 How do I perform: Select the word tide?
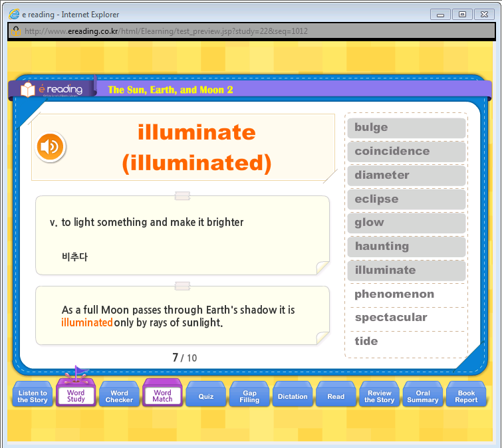click(406, 342)
